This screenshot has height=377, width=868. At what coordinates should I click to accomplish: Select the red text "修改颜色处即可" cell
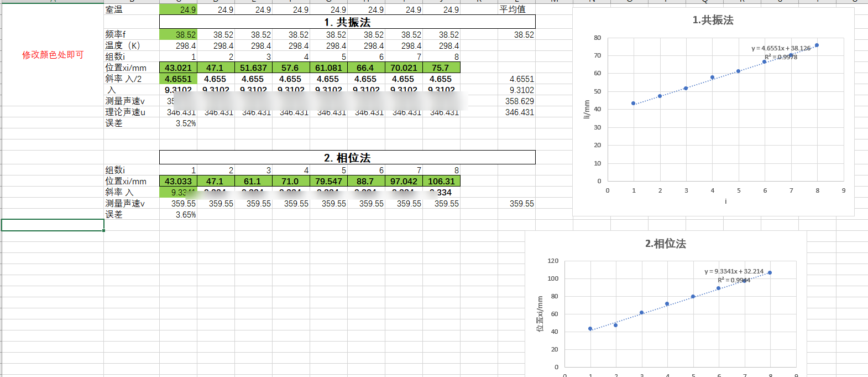coord(53,55)
